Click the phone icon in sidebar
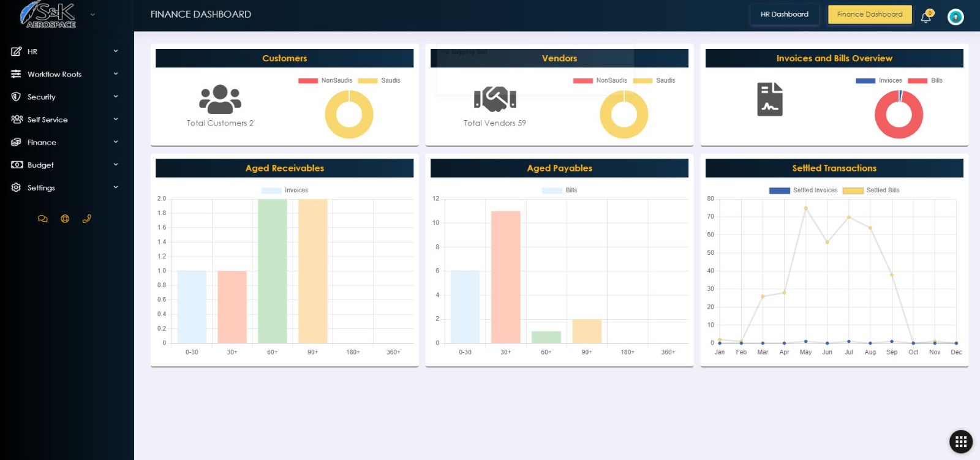This screenshot has width=980, height=460. pyautogui.click(x=87, y=219)
